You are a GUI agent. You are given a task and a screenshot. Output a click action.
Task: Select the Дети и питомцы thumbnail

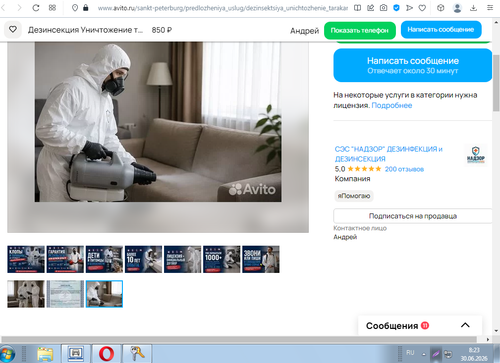pyautogui.click(x=104, y=259)
